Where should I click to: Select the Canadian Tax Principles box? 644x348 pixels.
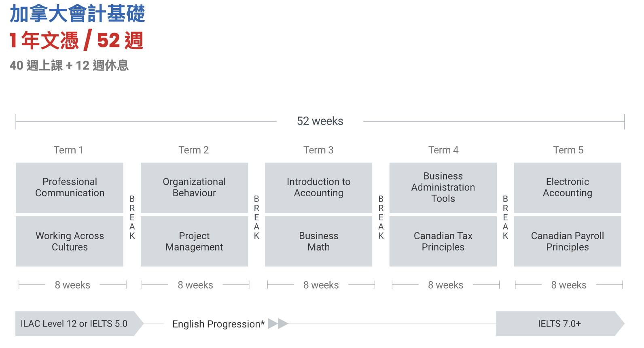click(443, 241)
